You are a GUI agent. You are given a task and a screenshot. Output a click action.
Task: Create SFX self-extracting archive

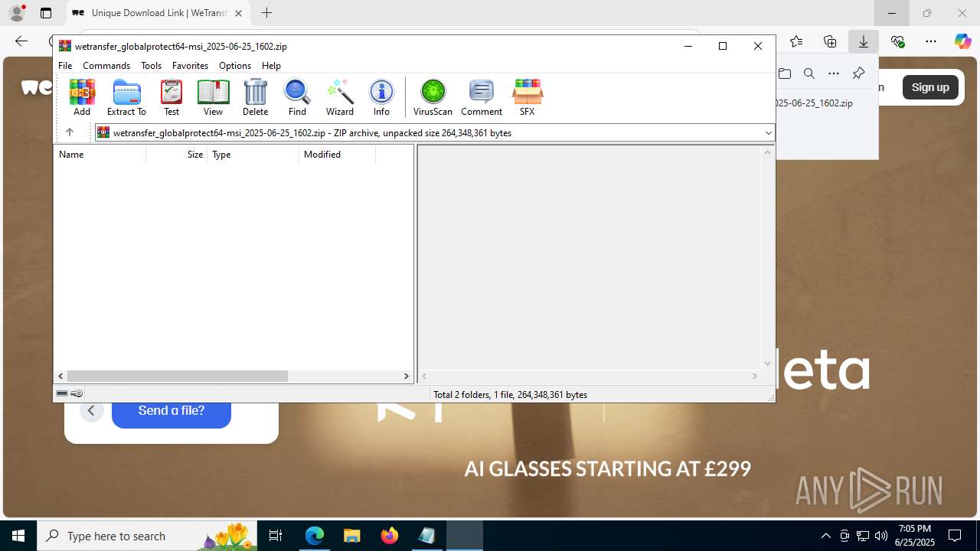[x=528, y=97]
